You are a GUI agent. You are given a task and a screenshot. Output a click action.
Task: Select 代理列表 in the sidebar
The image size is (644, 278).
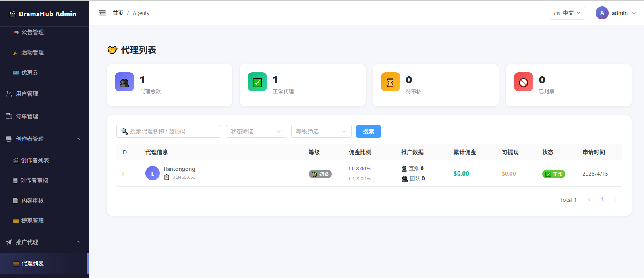[x=44, y=263]
